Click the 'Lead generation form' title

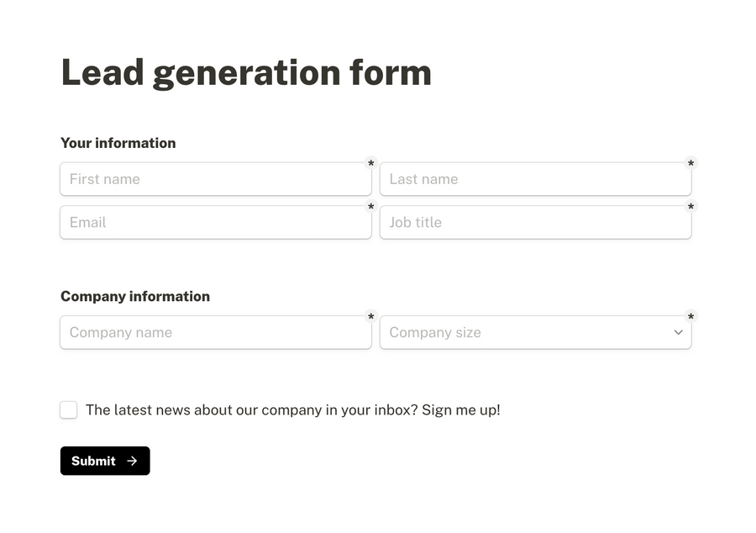point(246,72)
